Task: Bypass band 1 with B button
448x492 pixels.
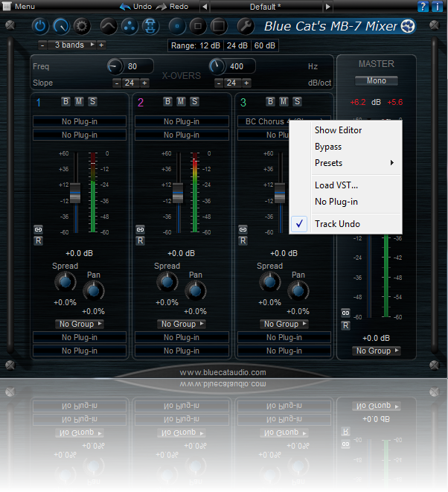Action: coord(65,102)
